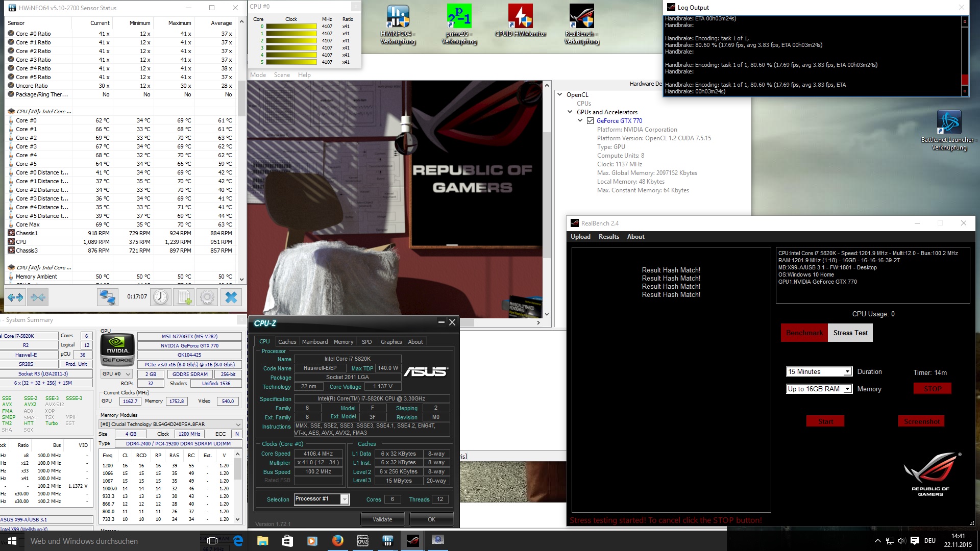Click the blue X close sensors icon

coord(231,297)
